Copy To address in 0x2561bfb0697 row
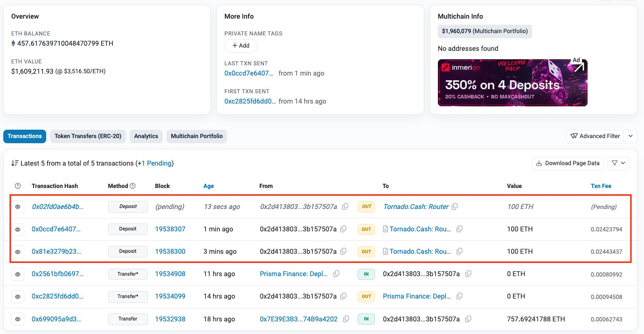This screenshot has width=644, height=334. pos(468,274)
